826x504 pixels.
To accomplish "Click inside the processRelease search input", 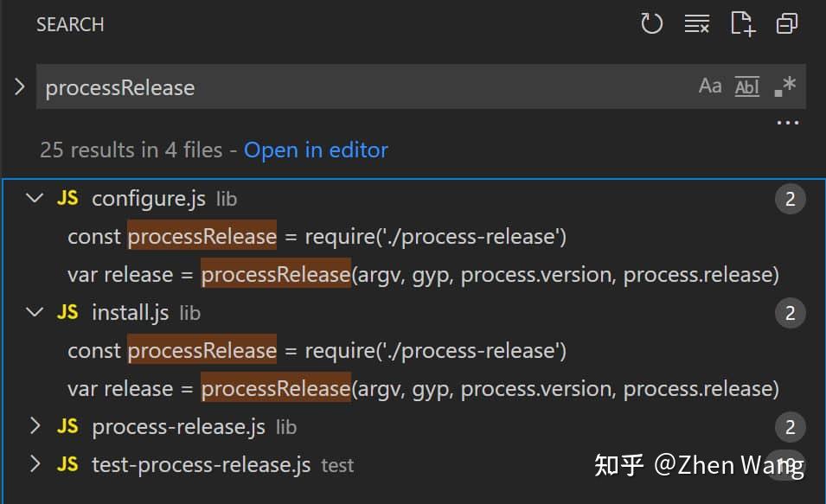I will pyautogui.click(x=259, y=86).
